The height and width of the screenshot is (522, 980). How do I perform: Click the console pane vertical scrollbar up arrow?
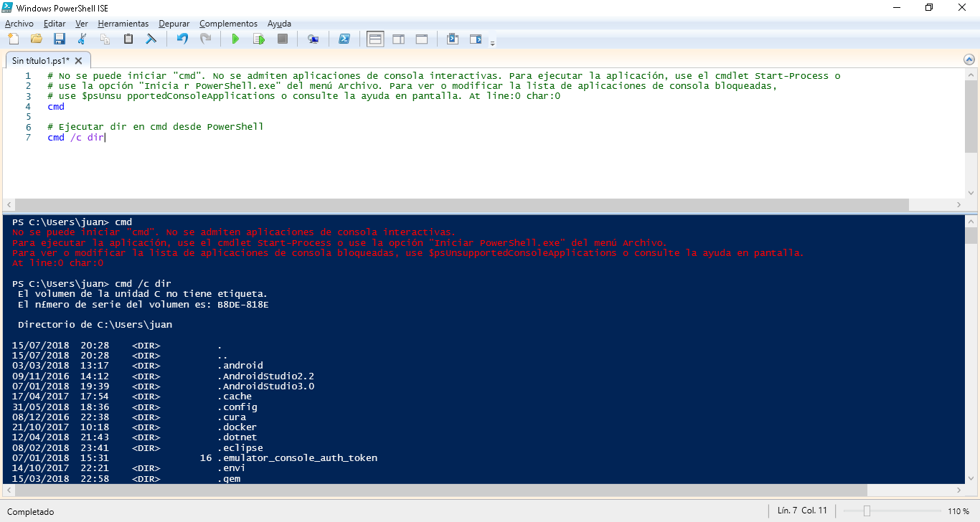971,221
